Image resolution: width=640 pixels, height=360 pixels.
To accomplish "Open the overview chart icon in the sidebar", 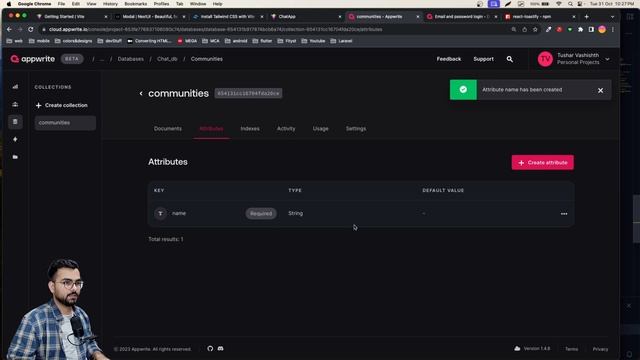I will 15,87.
